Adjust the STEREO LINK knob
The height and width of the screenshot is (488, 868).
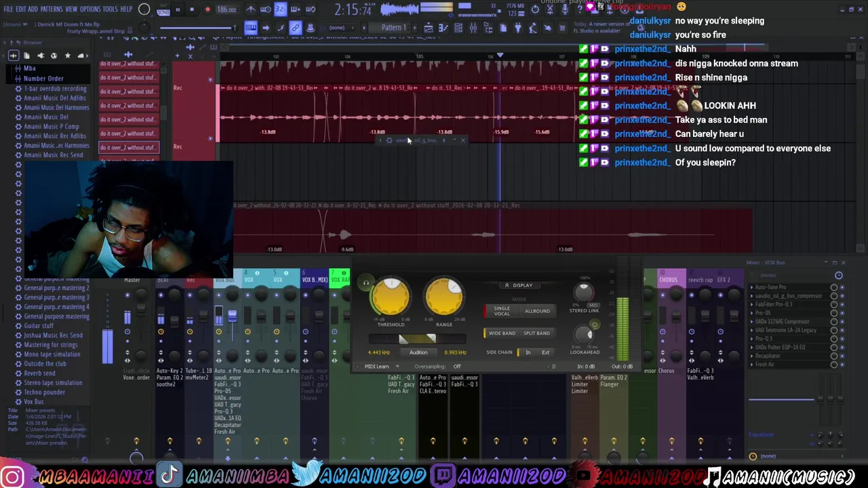[x=583, y=292]
